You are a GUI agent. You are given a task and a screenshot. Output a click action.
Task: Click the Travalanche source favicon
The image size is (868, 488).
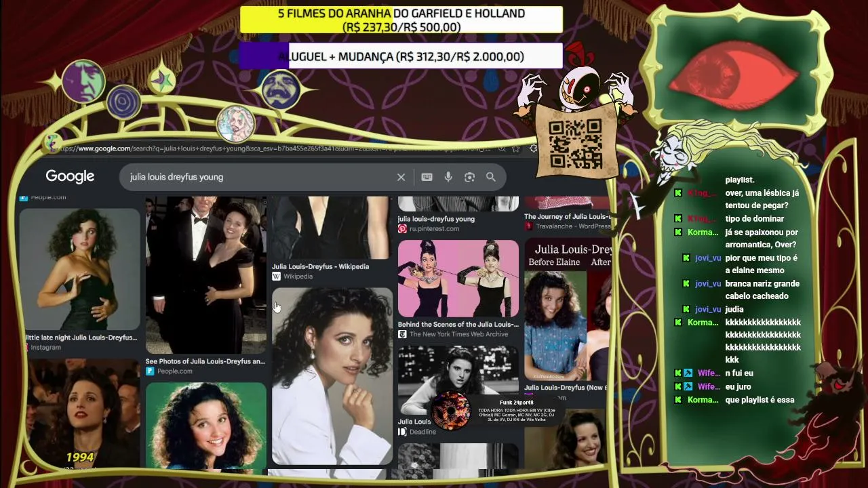[x=529, y=226]
